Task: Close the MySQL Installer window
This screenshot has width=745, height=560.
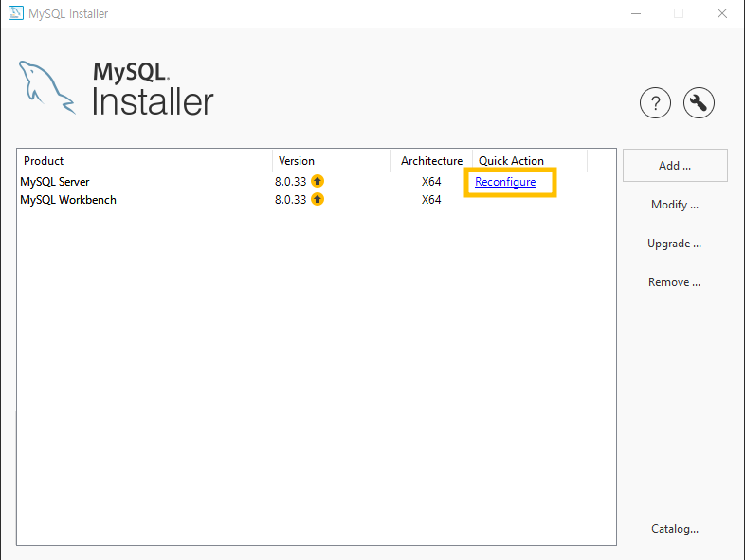Action: (721, 13)
